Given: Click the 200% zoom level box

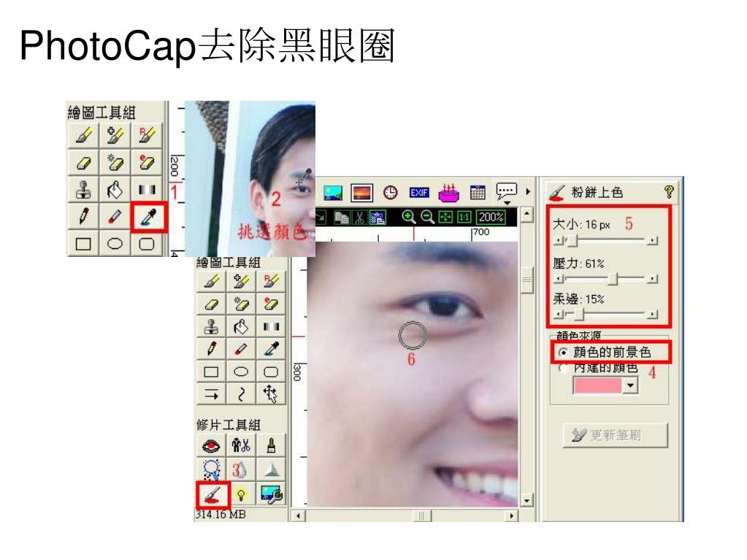Looking at the screenshot, I should pos(491,217).
